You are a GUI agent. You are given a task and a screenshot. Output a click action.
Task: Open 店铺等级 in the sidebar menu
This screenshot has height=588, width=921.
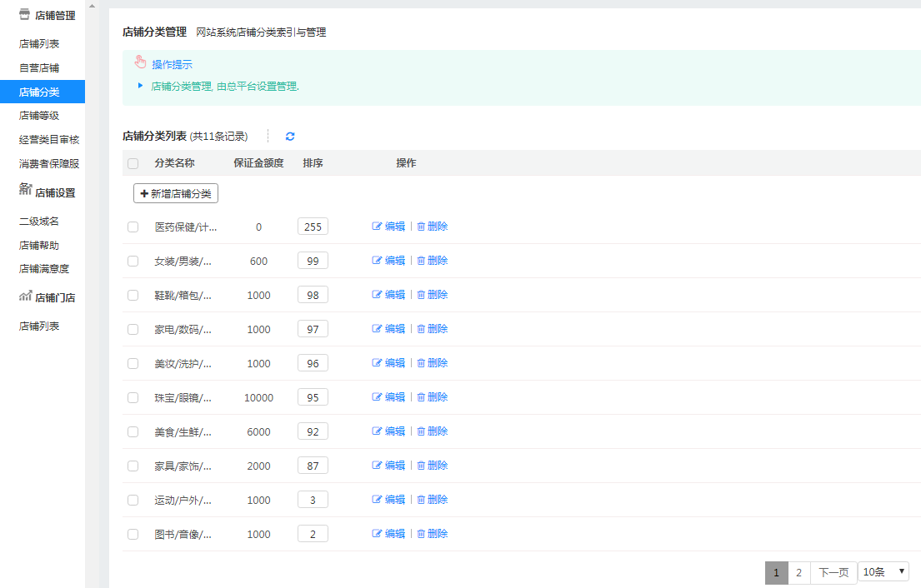(39, 116)
